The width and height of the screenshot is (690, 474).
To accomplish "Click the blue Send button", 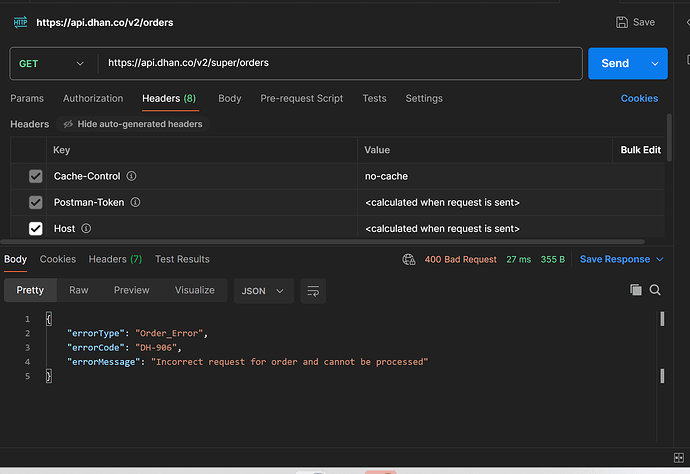I will click(x=615, y=63).
